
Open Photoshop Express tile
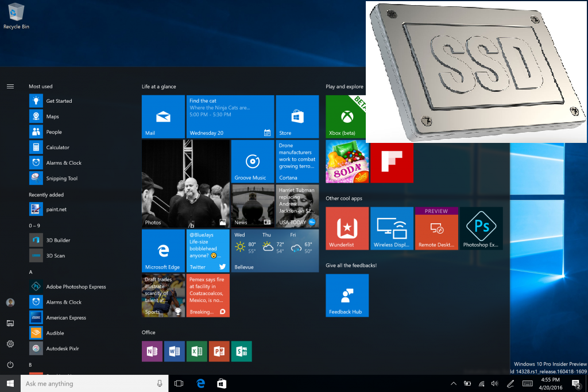pos(481,228)
